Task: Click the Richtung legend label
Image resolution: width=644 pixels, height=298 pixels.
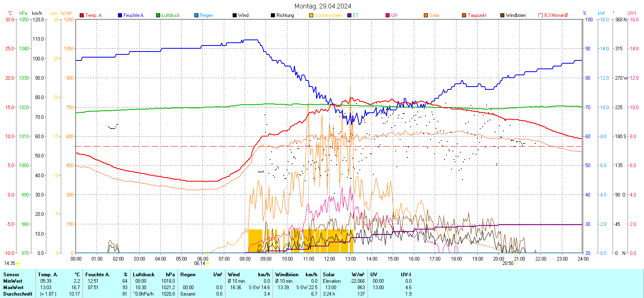Action: click(285, 15)
